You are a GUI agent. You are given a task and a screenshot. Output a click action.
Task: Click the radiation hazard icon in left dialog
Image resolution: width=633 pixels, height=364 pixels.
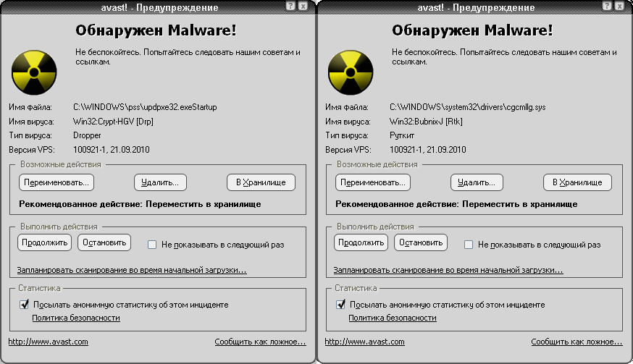(x=34, y=72)
